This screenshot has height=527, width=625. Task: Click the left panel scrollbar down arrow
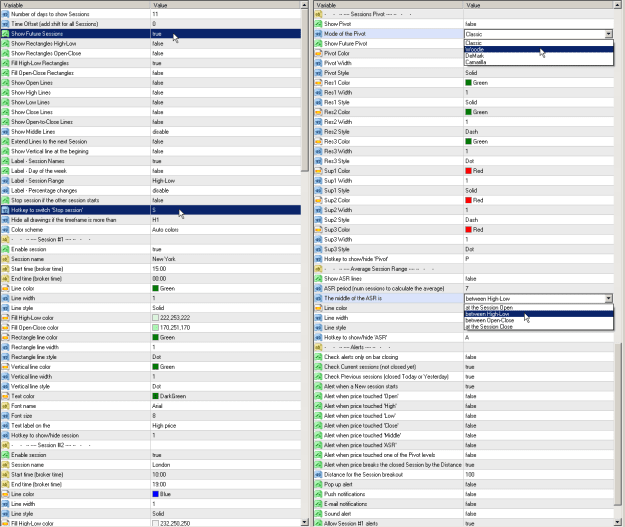click(x=305, y=522)
